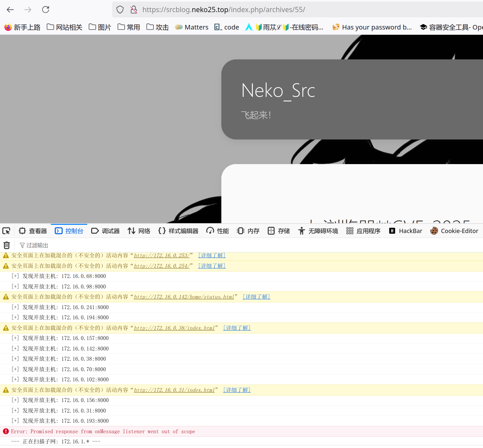Image resolution: width=483 pixels, height=448 pixels.
Task: Open the 雨苁 在线密码 bookmark
Action: point(290,27)
